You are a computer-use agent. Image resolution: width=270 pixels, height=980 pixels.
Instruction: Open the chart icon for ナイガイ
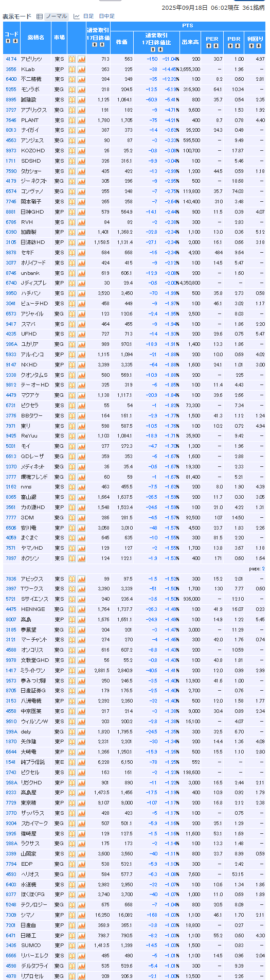[81, 130]
